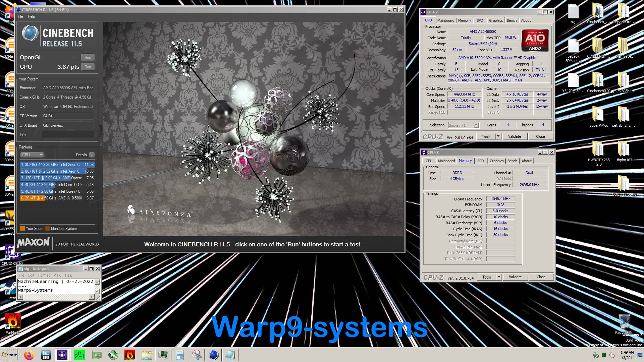Open the sig text file on desktop
The height and width of the screenshot is (362, 644).
click(x=573, y=14)
